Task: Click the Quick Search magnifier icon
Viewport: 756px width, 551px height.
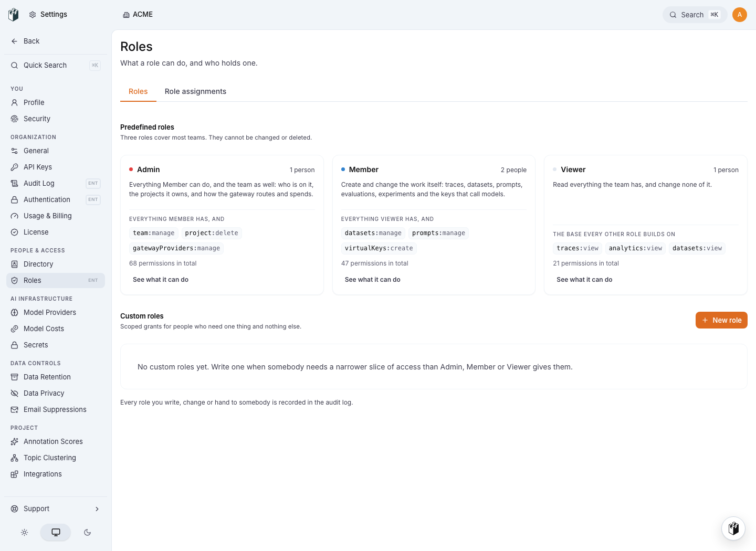Action: tap(15, 65)
